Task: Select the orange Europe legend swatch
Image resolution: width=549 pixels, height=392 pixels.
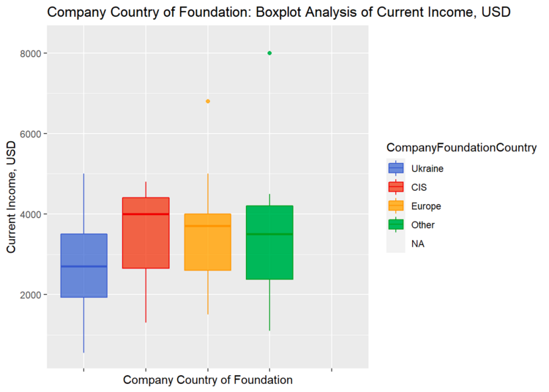Action: [x=396, y=206]
